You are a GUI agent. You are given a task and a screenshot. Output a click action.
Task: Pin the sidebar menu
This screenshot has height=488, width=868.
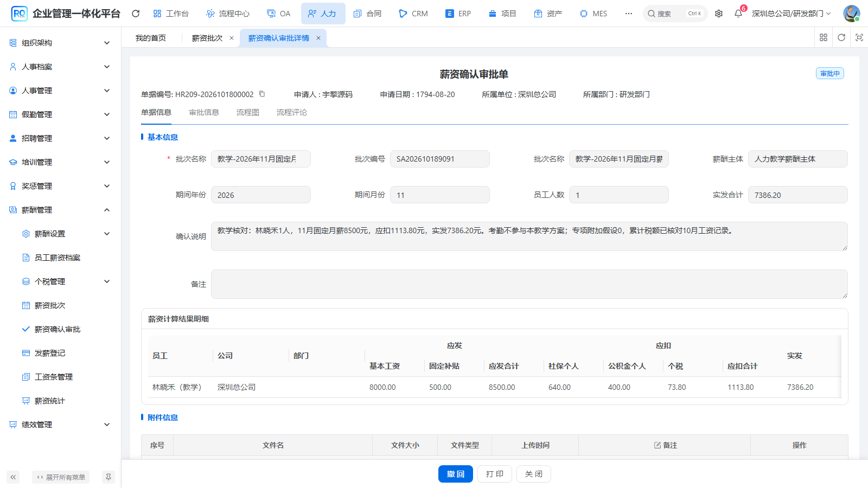click(108, 477)
